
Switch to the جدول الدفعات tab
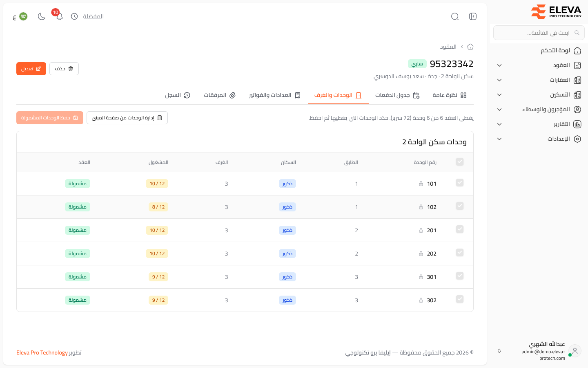click(x=397, y=95)
